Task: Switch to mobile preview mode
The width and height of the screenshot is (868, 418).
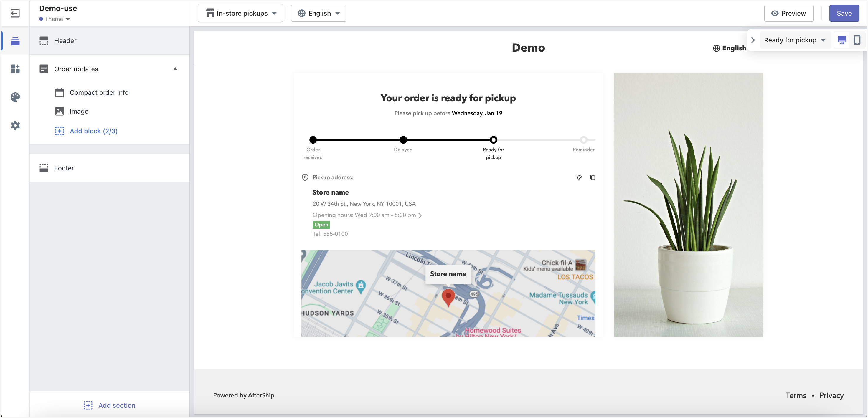Action: pos(857,40)
